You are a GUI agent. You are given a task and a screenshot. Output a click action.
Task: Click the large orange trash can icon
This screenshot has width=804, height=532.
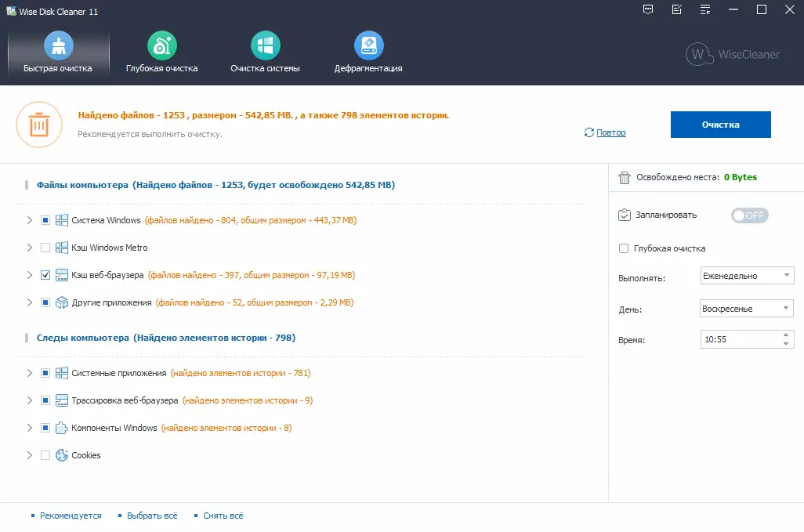click(39, 125)
